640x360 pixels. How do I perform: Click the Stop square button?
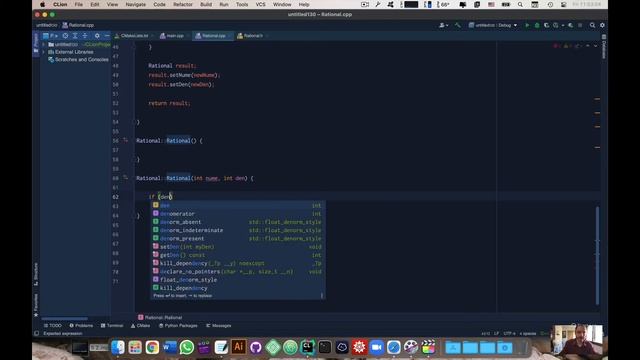(580, 25)
